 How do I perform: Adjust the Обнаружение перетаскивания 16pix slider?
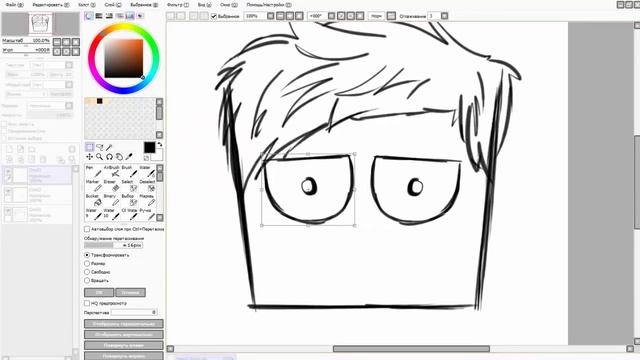pos(113,245)
